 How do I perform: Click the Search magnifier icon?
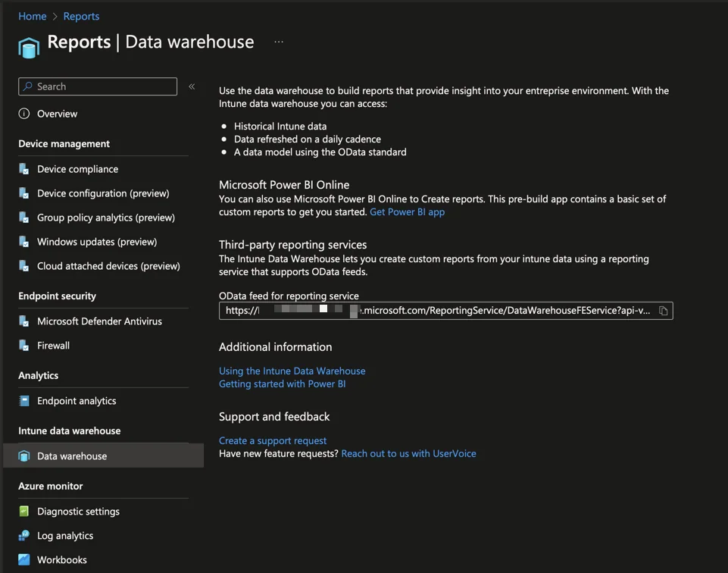point(28,86)
